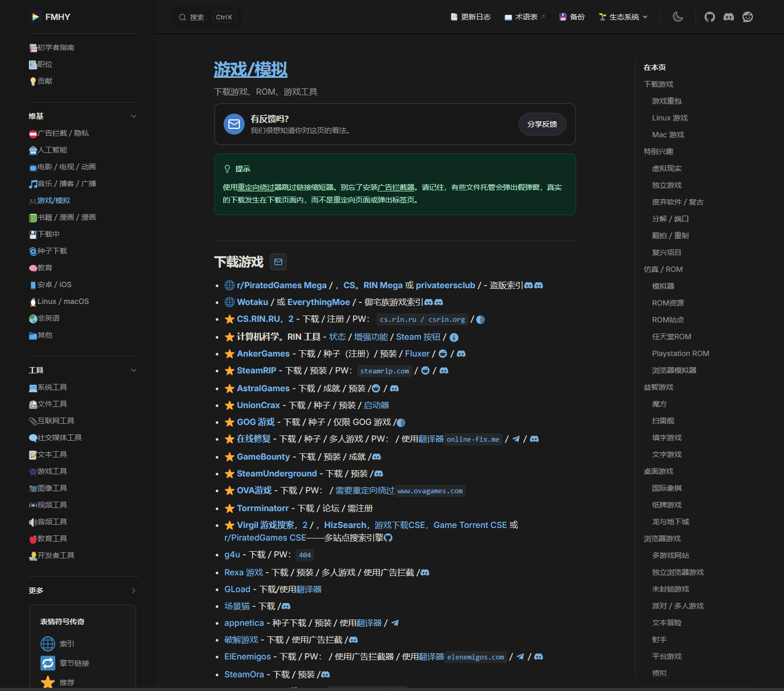Click the 游戏/模拟 page title link

click(x=250, y=69)
